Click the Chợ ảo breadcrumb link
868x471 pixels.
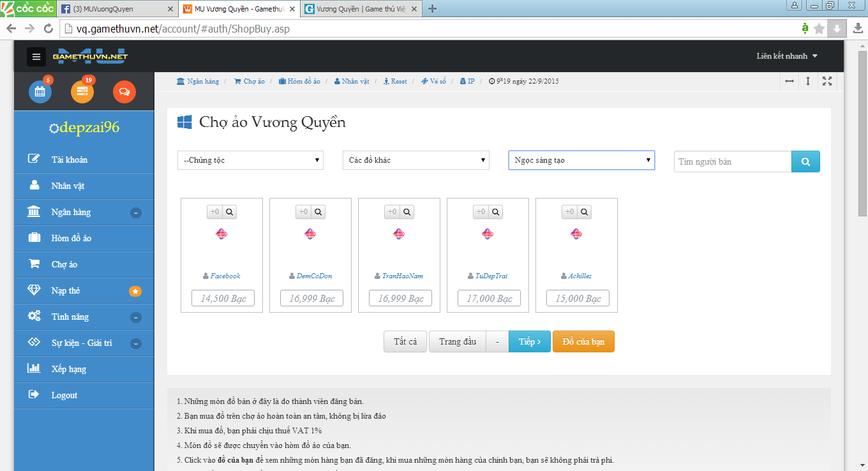tap(249, 81)
